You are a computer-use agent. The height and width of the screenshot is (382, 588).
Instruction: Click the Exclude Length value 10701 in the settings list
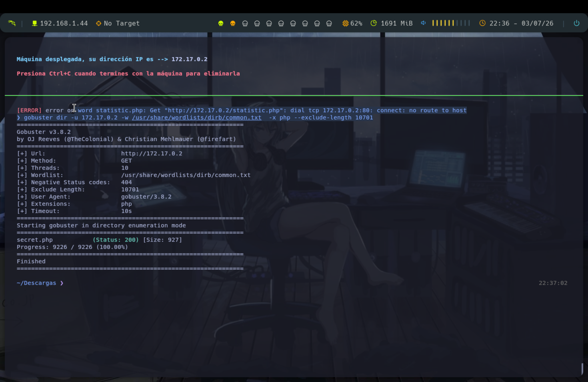(130, 190)
